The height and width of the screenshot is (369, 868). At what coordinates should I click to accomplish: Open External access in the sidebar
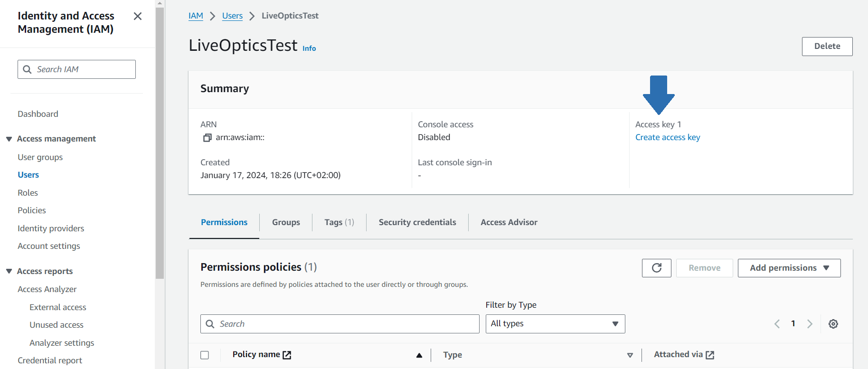click(x=58, y=307)
